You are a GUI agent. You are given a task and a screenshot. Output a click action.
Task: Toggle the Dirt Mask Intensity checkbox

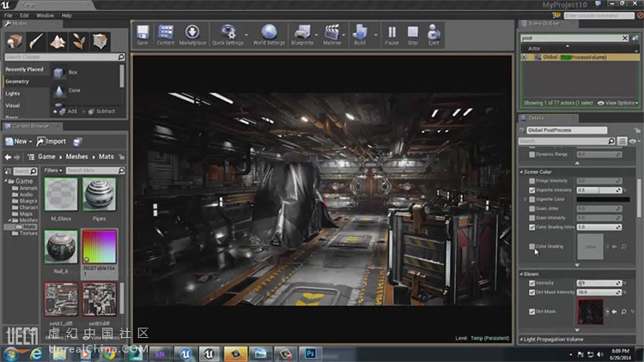click(x=532, y=292)
